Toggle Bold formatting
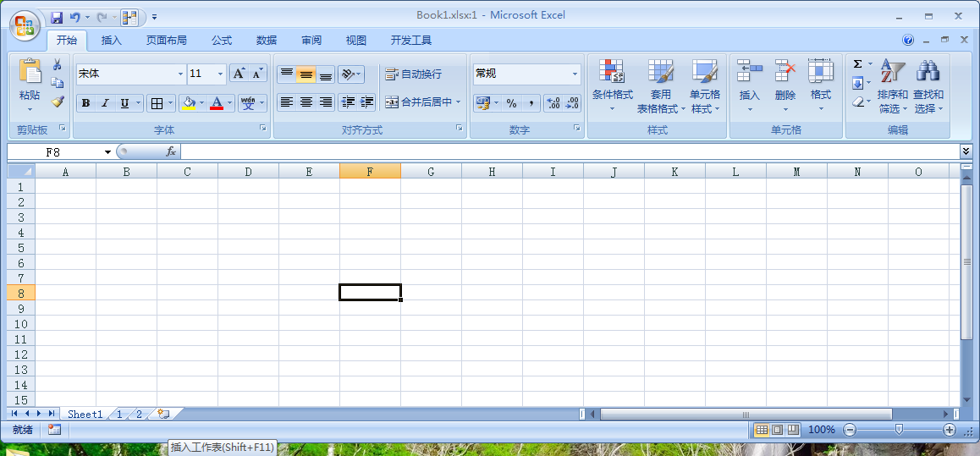The width and height of the screenshot is (980, 456). [86, 103]
